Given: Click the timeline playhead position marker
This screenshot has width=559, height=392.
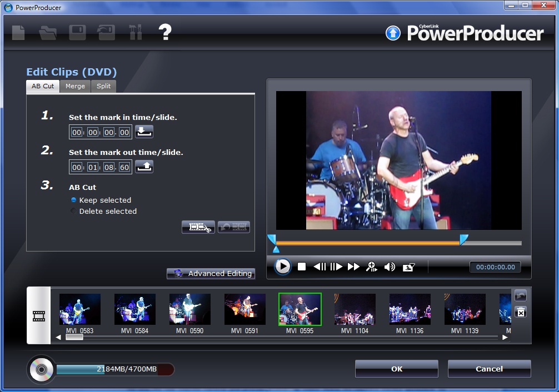Looking at the screenshot, I should [276, 249].
